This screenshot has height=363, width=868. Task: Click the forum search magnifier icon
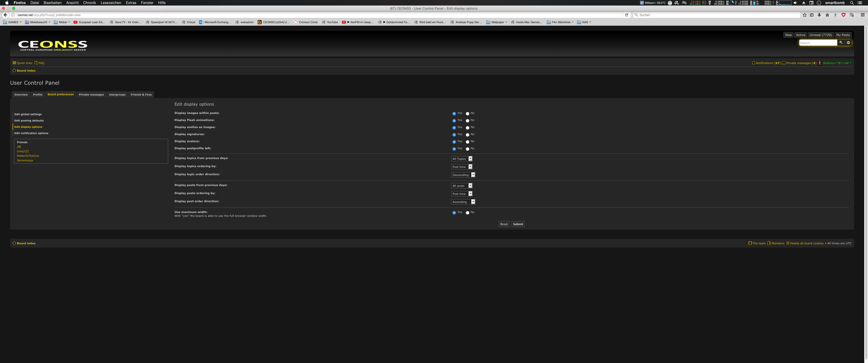[841, 42]
